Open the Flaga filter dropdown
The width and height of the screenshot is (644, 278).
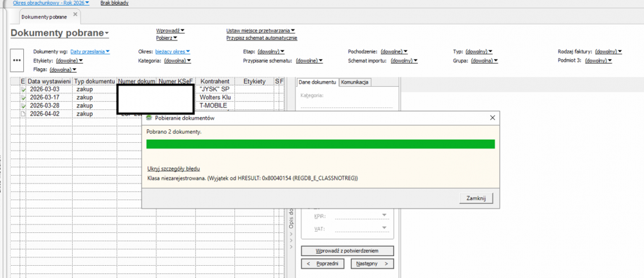pos(63,69)
